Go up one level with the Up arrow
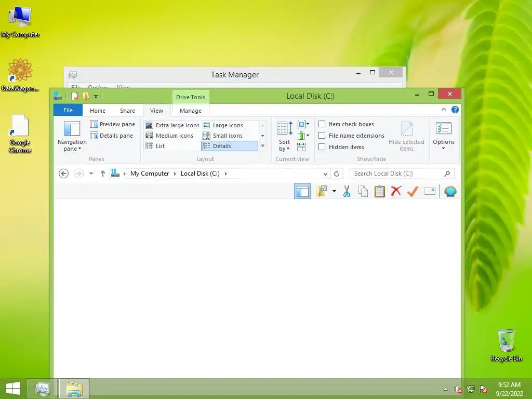 tap(103, 174)
